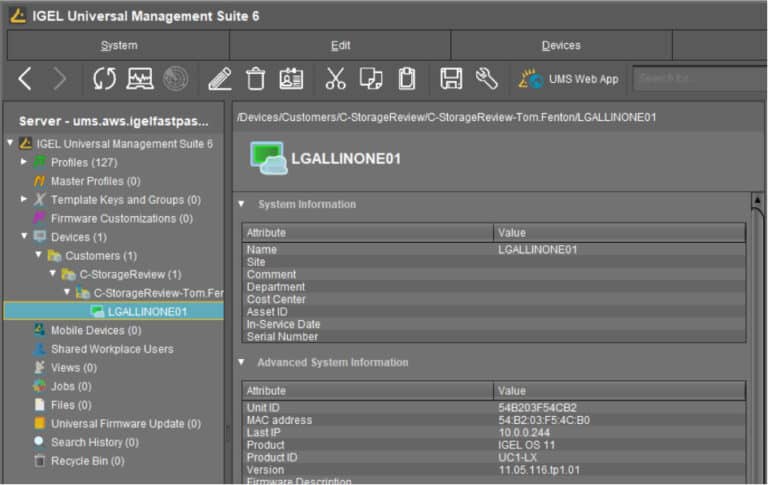Viewport: 768px width, 485px height.
Task: Collapse IGEL Universal Management Suite 6 root node
Action: click(x=10, y=143)
